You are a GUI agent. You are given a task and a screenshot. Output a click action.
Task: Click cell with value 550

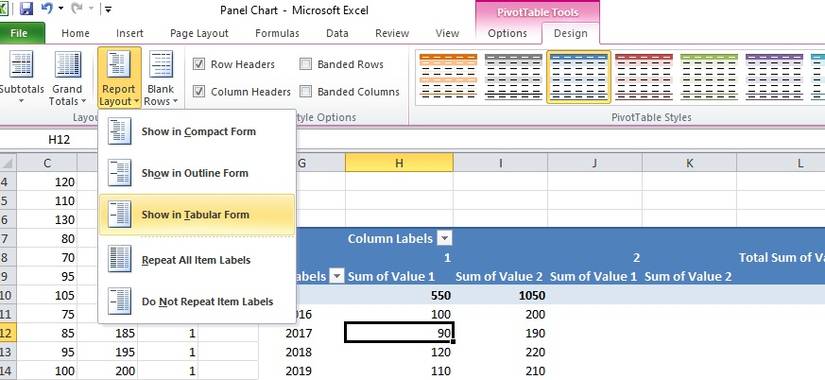pos(399,295)
